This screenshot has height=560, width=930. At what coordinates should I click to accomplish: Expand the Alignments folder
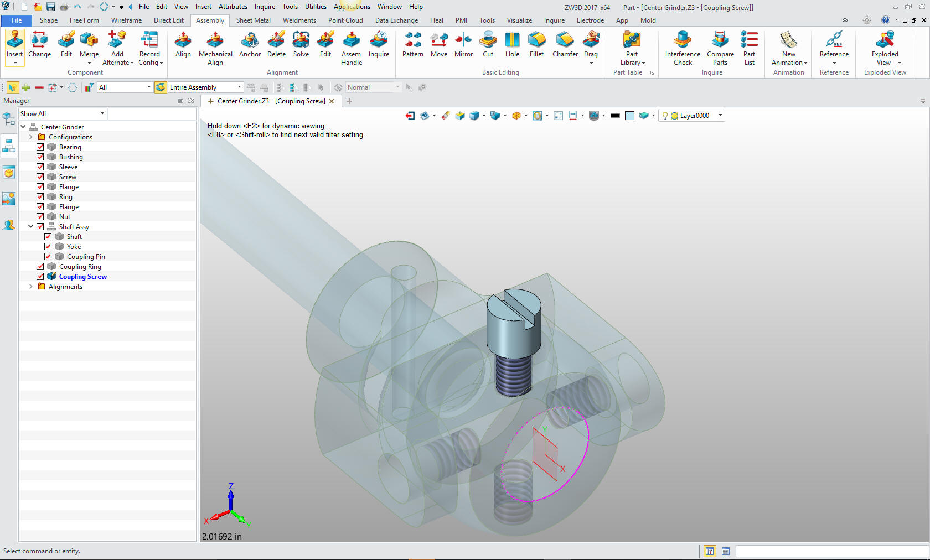pos(31,286)
